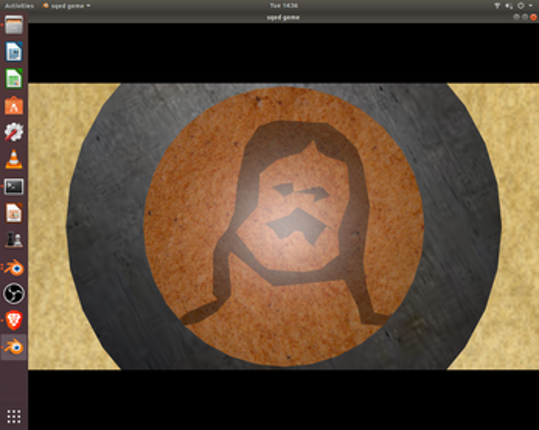
Task: Open Ubuntu Software from the dock
Action: point(14,105)
